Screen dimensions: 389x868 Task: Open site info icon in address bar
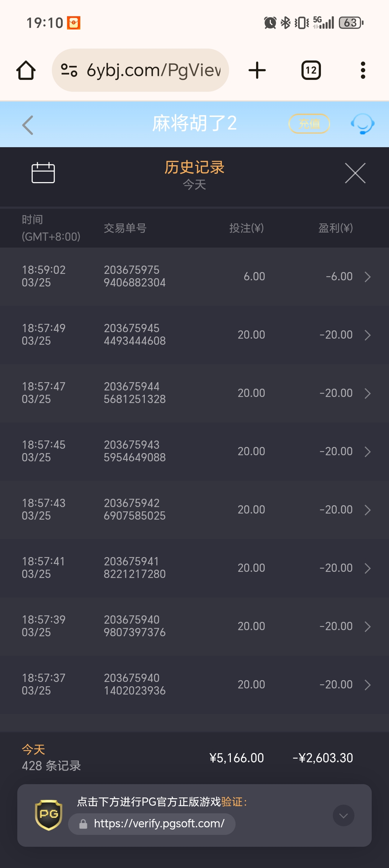click(69, 70)
